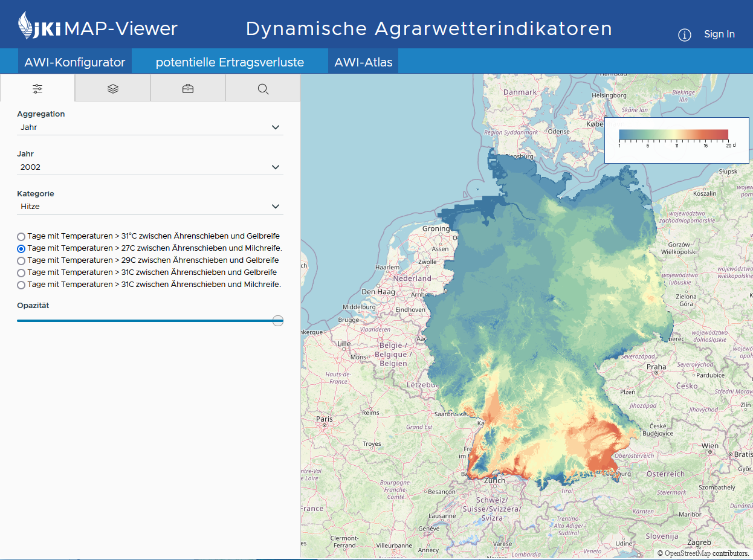The height and width of the screenshot is (560, 753).
Task: Open the settings sliders panel tab
Action: [x=37, y=89]
